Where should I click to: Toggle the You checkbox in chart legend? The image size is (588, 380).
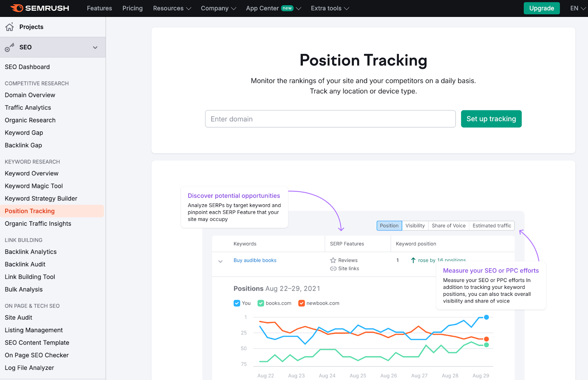(237, 303)
